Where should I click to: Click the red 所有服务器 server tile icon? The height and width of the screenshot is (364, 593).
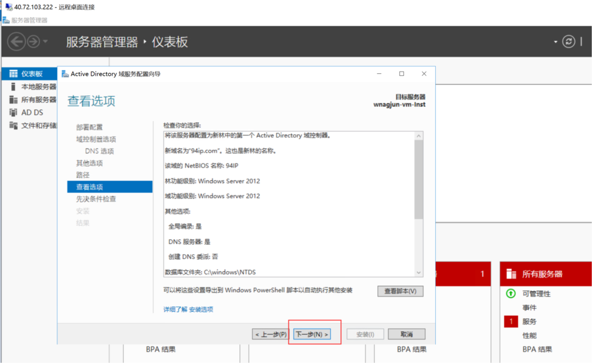click(514, 274)
